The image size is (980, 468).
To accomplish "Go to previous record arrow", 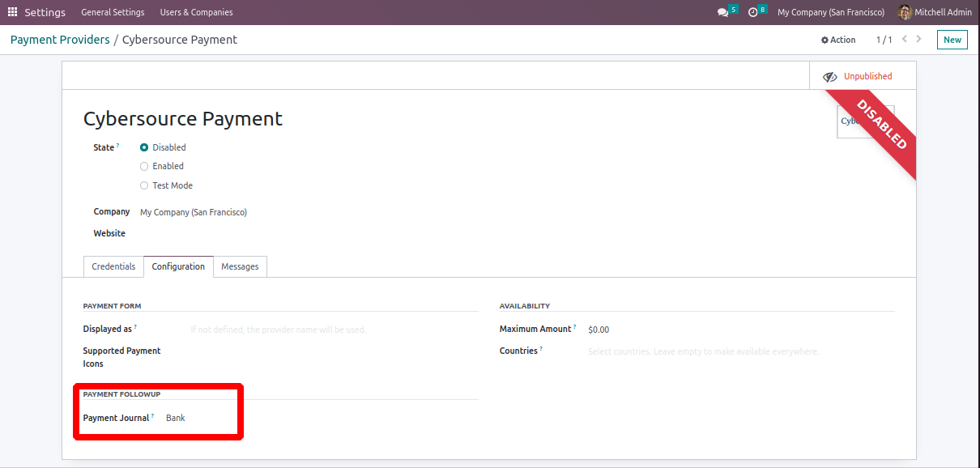I will click(x=905, y=39).
